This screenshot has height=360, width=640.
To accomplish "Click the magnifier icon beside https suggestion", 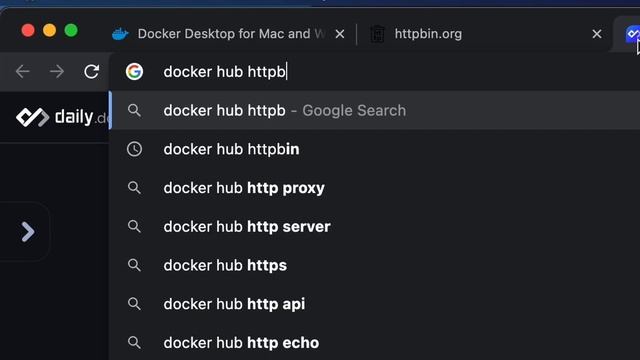I will pyautogui.click(x=134, y=265).
